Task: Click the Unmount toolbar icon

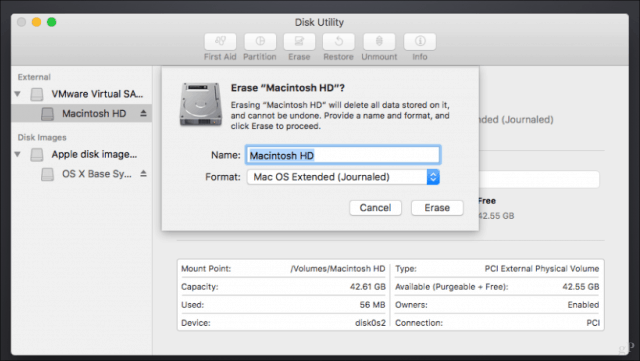Action: [379, 42]
